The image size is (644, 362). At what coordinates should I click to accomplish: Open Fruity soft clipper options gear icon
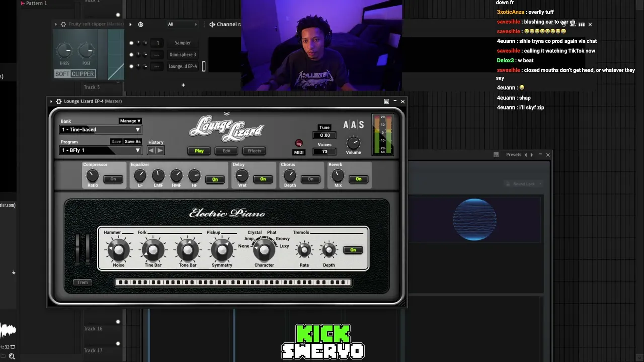click(x=63, y=24)
